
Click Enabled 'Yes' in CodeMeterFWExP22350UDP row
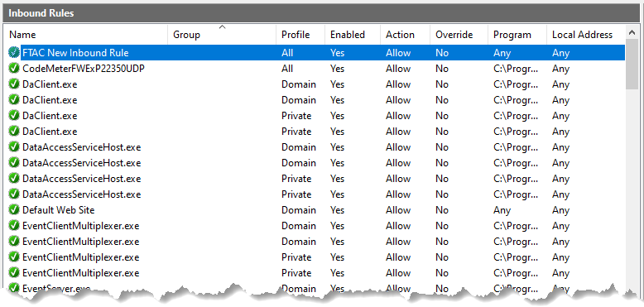[337, 69]
